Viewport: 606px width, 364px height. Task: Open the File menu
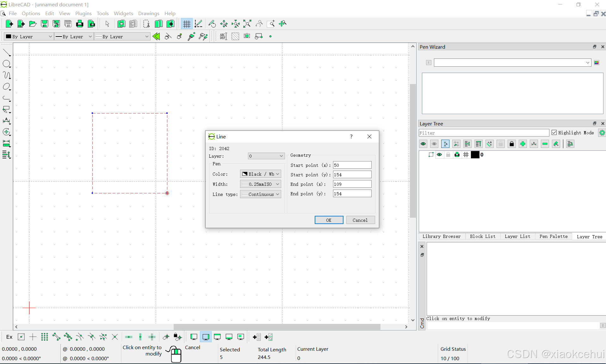click(x=13, y=13)
